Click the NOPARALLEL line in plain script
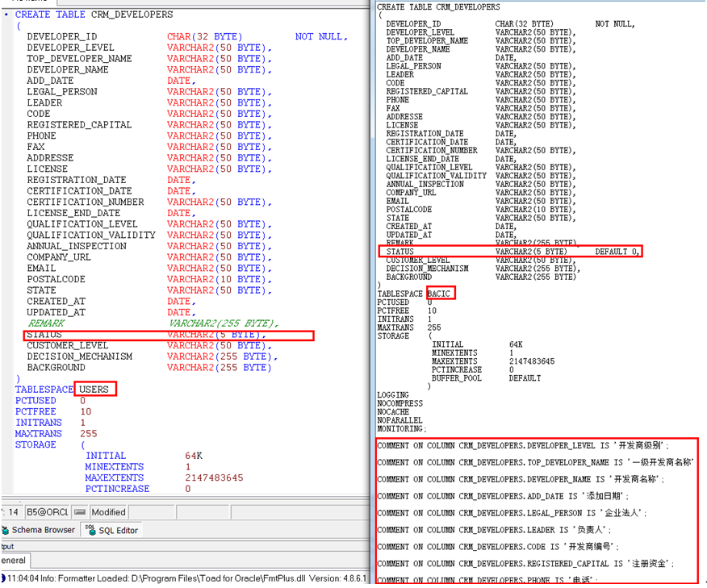The width and height of the screenshot is (707, 588). (400, 420)
